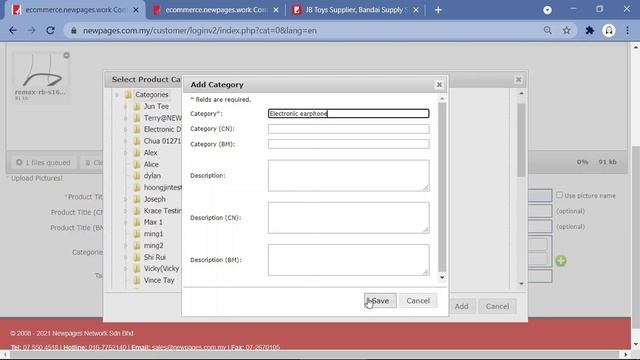640x360 pixels.
Task: Select the Vince Tay category
Action: click(x=159, y=280)
